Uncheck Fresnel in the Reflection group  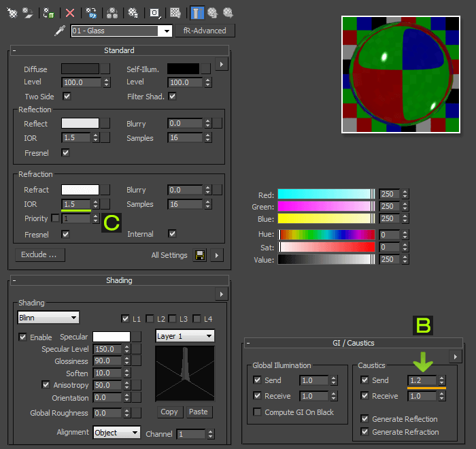coord(65,152)
